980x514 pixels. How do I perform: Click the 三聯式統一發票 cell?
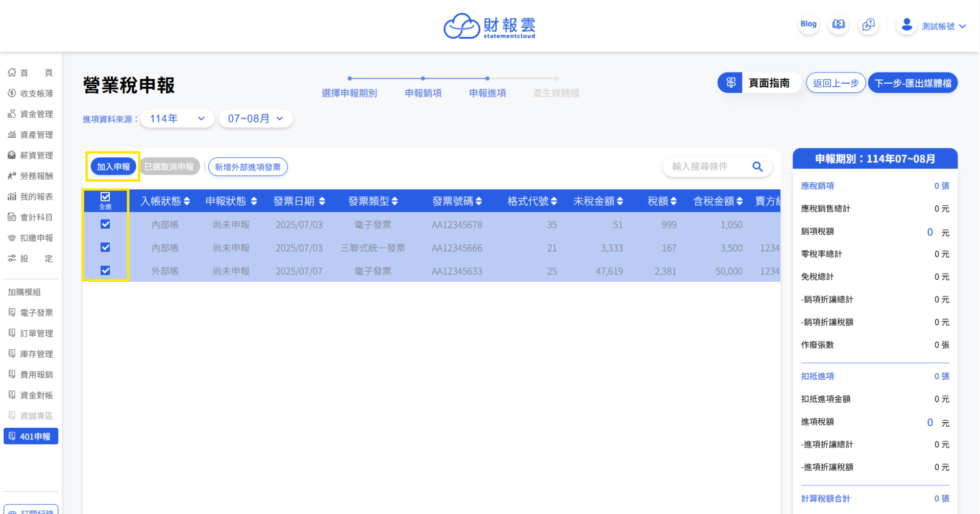click(x=373, y=248)
